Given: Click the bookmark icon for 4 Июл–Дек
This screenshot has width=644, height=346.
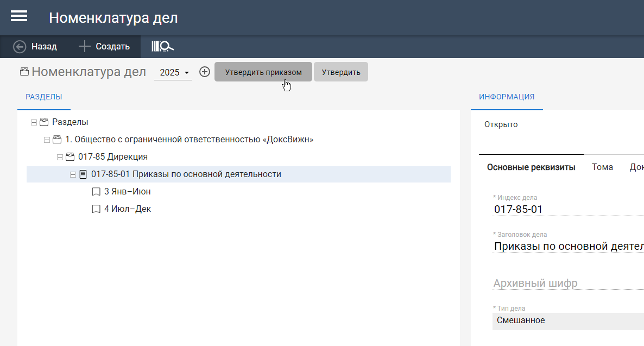Looking at the screenshot, I should coord(96,209).
